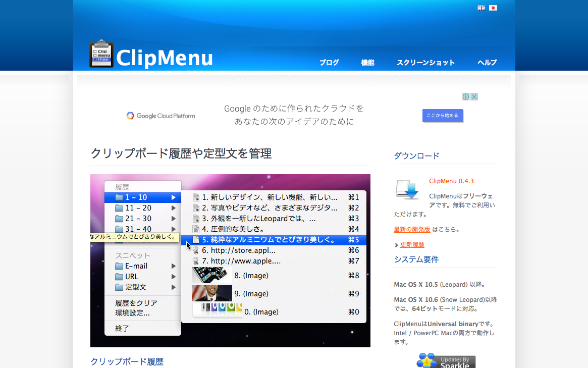Click the download drive arrow icon
Screen dimensions: 588x368
click(407, 190)
